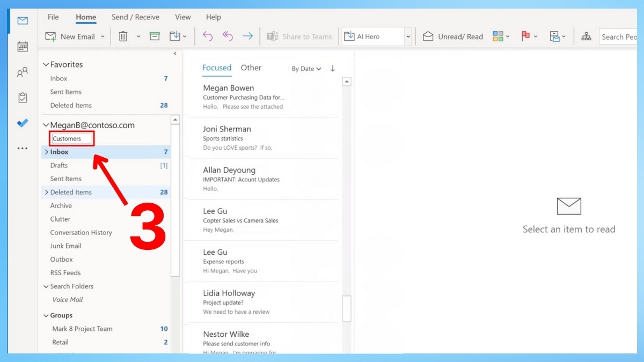644x362 pixels.
Task: Expand the AI Hero quick steps dropdown
Action: 408,36
